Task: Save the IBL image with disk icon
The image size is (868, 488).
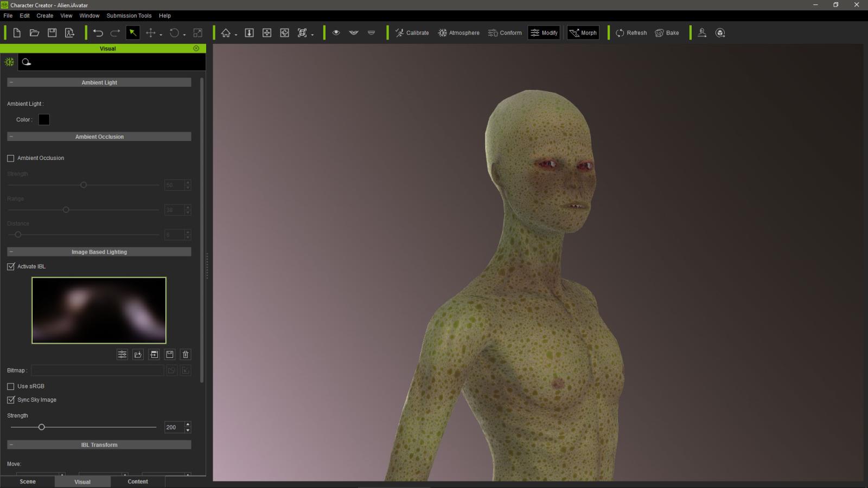Action: (170, 354)
